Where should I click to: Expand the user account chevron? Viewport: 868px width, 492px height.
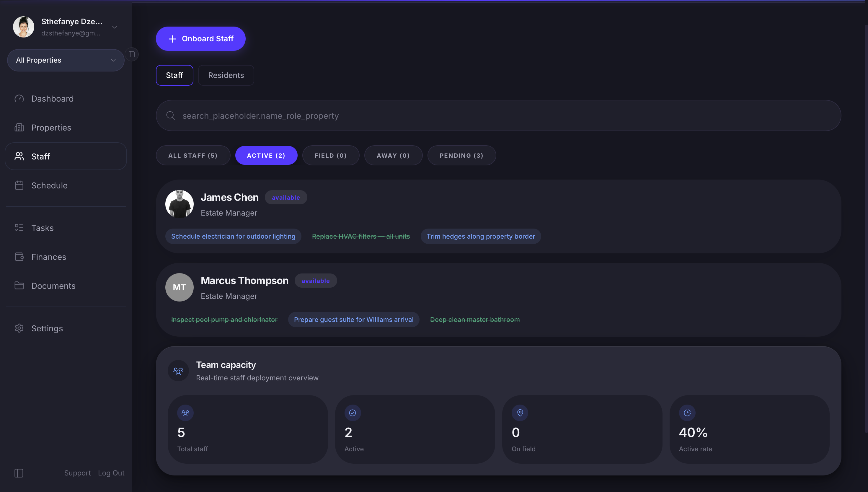tap(115, 27)
